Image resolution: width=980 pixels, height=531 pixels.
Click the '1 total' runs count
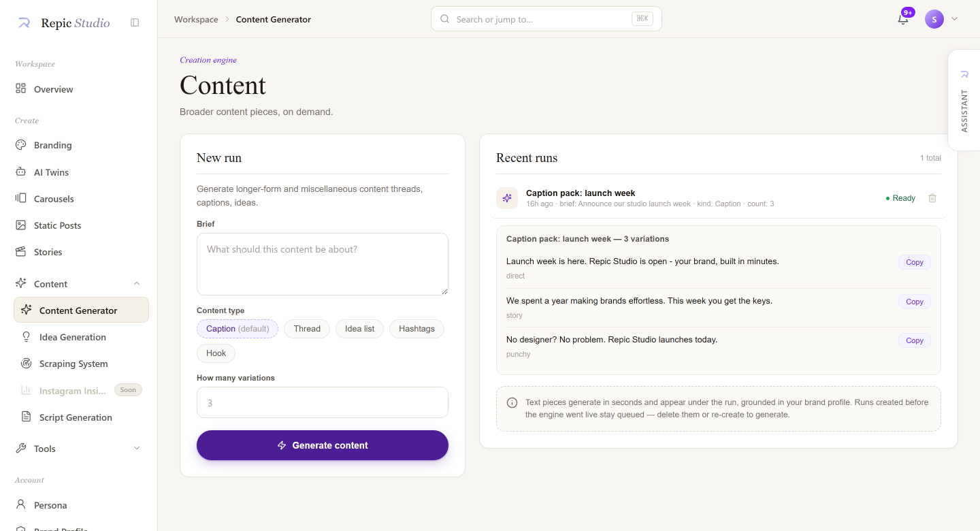click(x=930, y=158)
